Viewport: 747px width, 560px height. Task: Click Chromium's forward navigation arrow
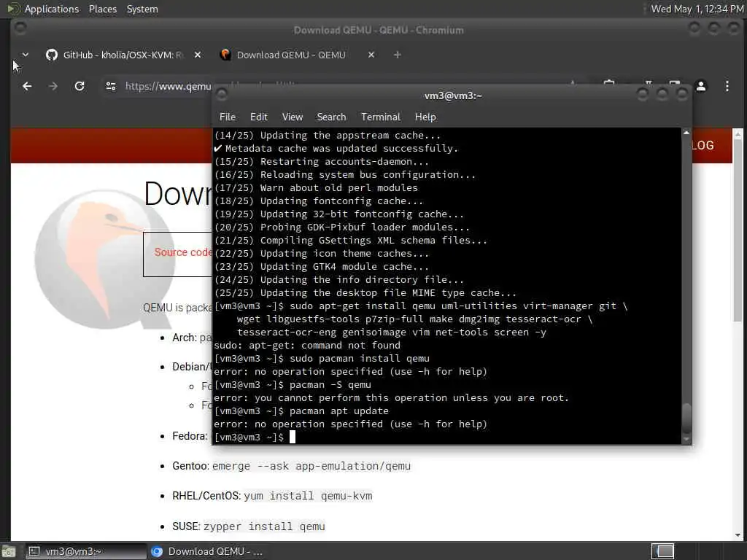[53, 86]
